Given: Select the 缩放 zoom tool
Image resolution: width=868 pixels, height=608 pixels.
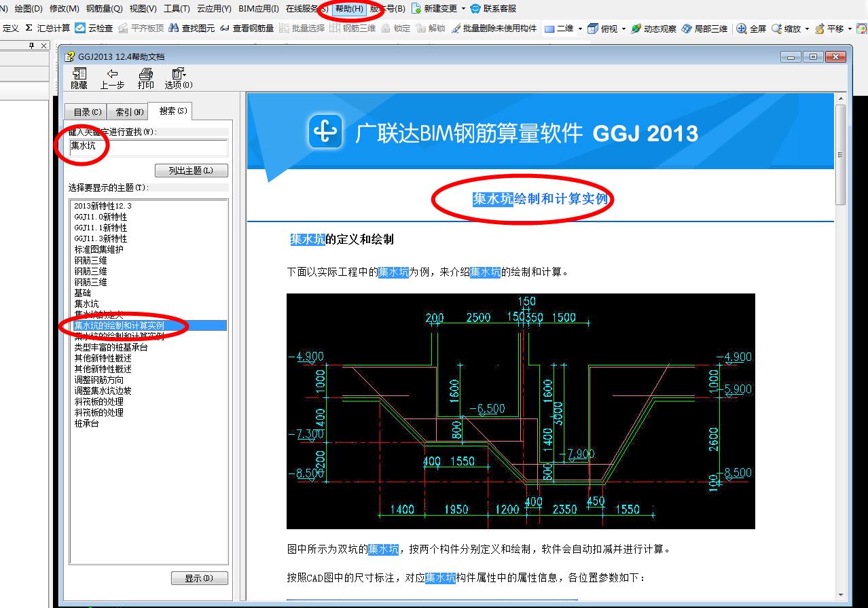Looking at the screenshot, I should [x=786, y=29].
